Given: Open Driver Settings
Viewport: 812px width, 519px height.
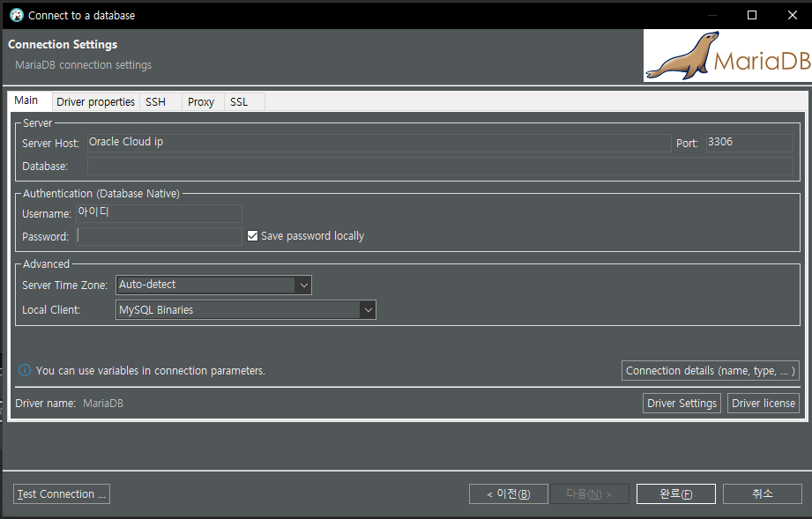Looking at the screenshot, I should (x=682, y=403).
